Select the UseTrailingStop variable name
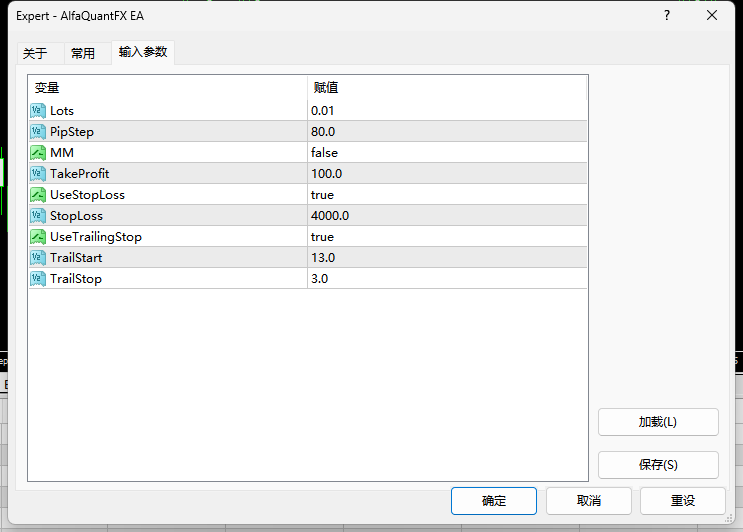The width and height of the screenshot is (743, 532). click(x=96, y=237)
